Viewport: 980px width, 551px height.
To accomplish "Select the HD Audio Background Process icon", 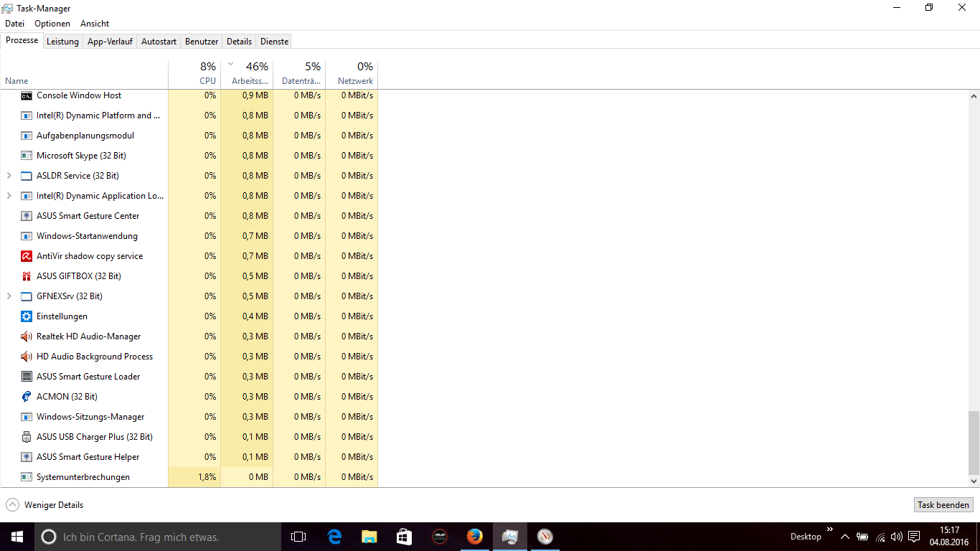I will pyautogui.click(x=27, y=357).
